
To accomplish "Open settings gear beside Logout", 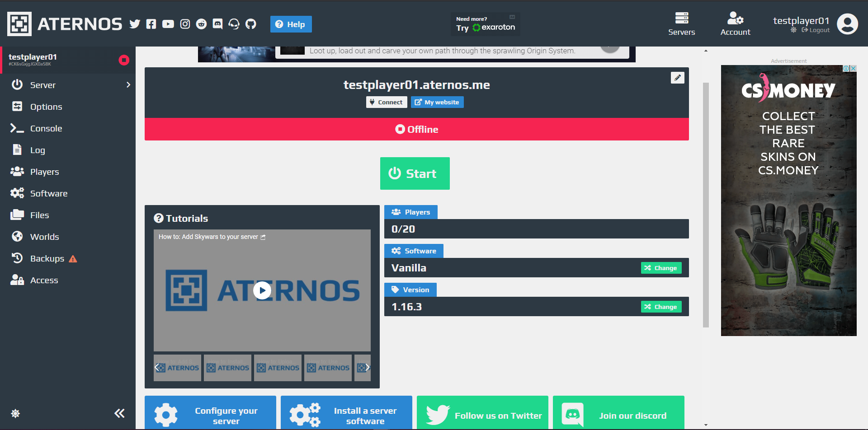I will [793, 30].
